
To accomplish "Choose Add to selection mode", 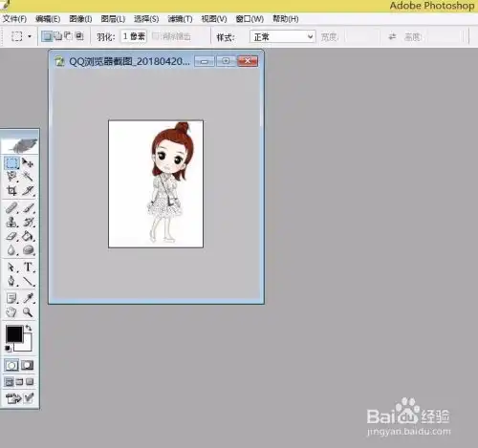I will 58,36.
